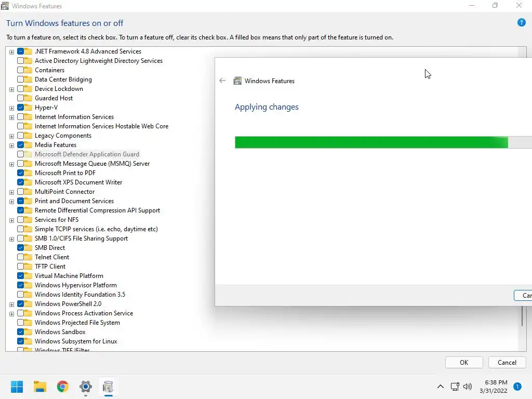Expand Hyper-V tree node
Viewport: 532px width, 399px height.
tap(11, 108)
